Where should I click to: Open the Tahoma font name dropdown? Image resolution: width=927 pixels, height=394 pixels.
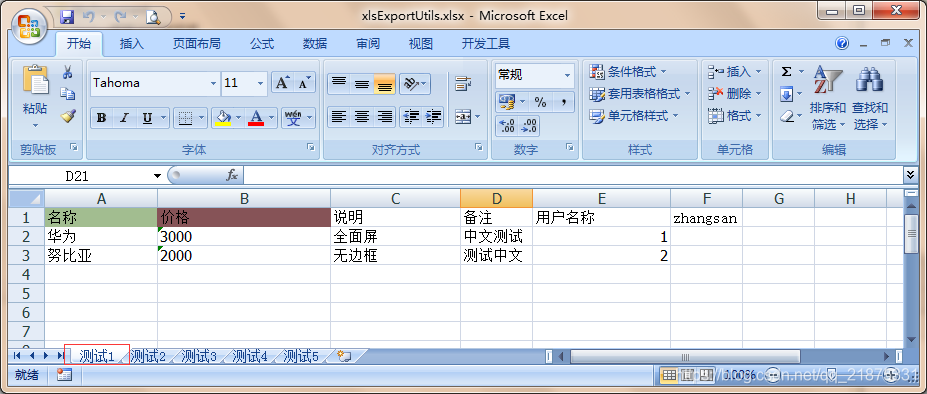click(x=213, y=83)
